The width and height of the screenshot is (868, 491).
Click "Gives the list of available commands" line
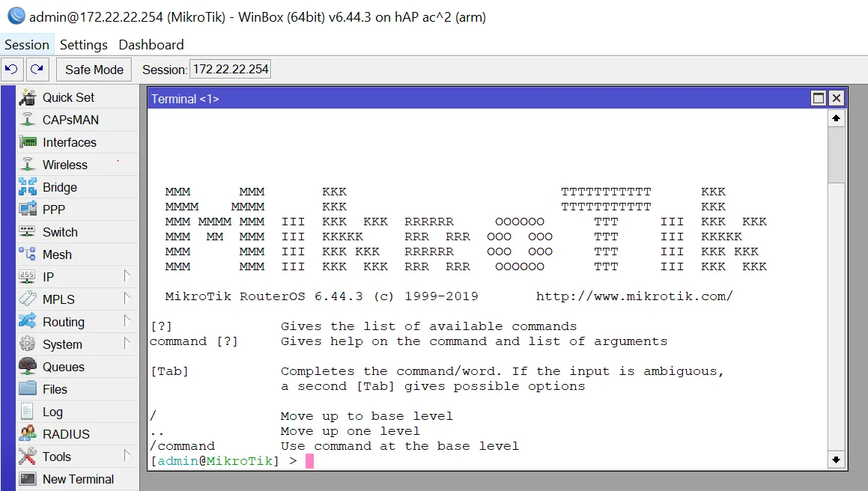428,326
